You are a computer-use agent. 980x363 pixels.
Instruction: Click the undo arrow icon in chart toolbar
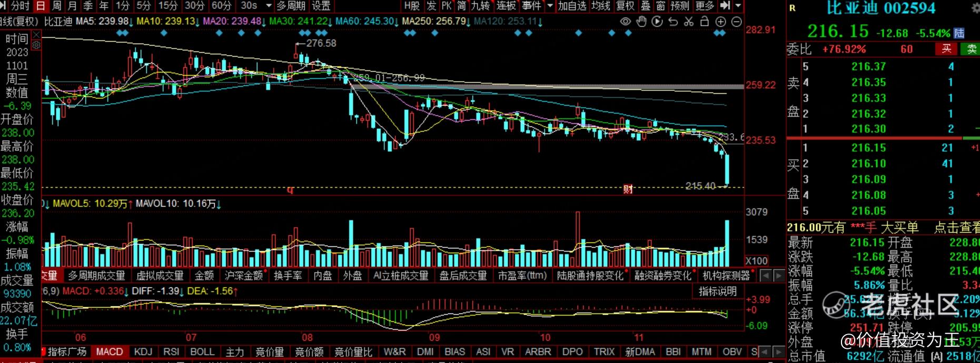(x=673, y=22)
